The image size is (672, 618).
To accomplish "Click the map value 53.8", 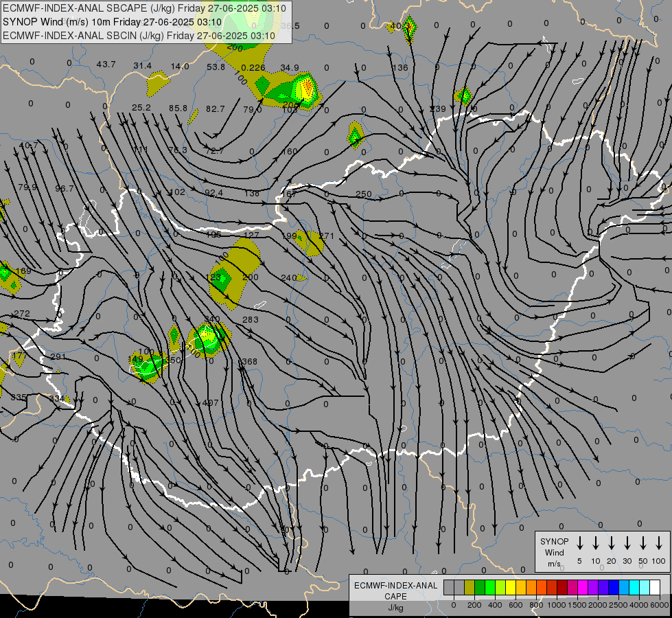I will [216, 67].
